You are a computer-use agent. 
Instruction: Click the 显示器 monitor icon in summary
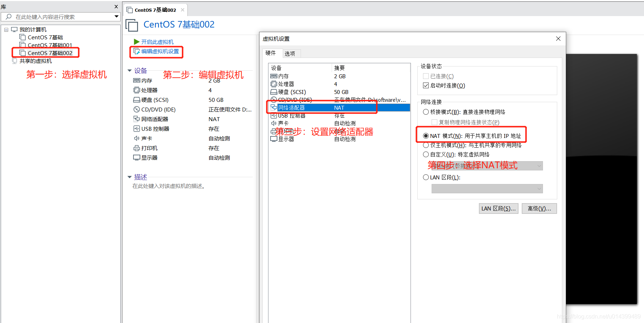pyautogui.click(x=136, y=158)
